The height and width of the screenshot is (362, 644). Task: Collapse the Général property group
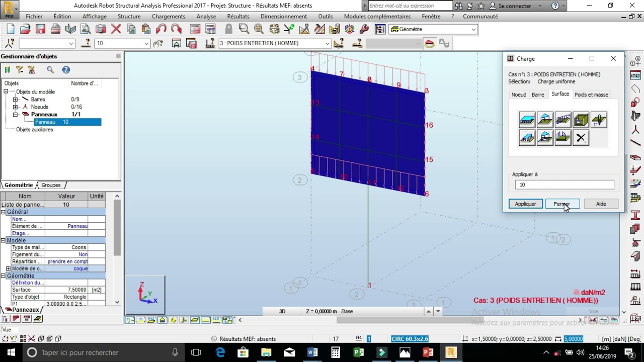pos(3,212)
